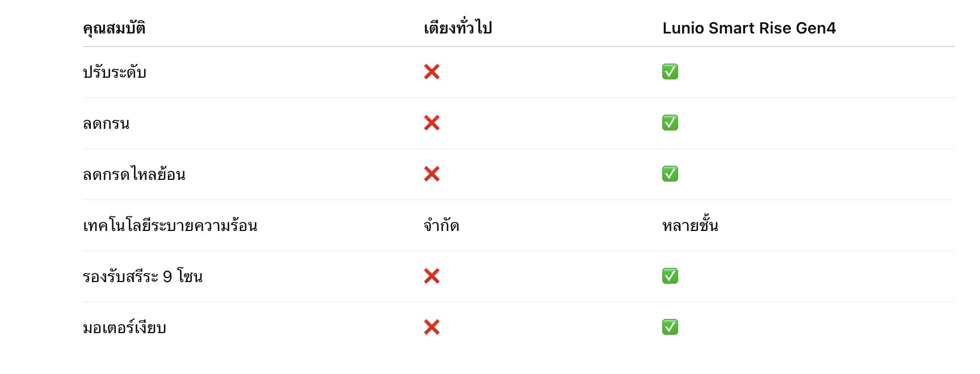The height and width of the screenshot is (374, 980).
Task: Select the คุณสมบัติ column header
Action: pyautogui.click(x=114, y=28)
